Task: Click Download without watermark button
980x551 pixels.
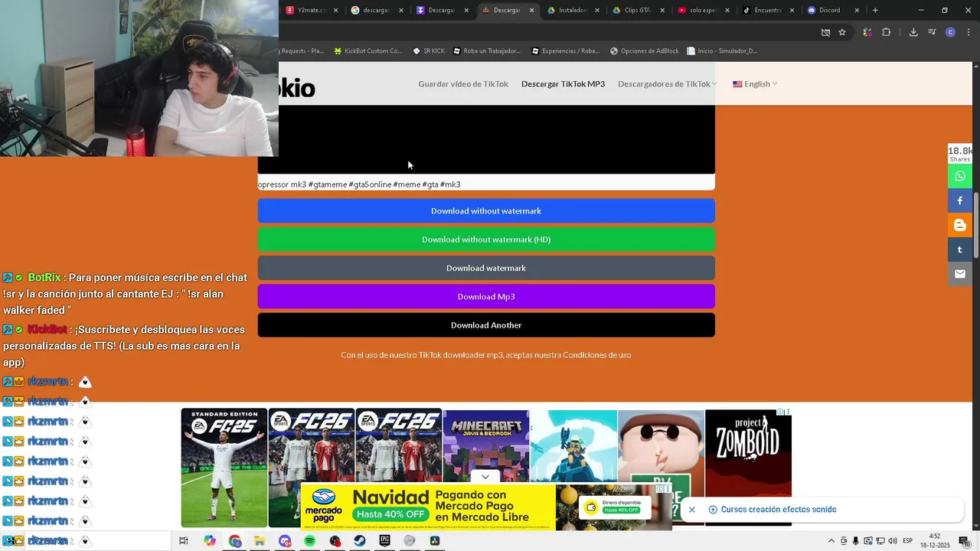Action: (486, 211)
